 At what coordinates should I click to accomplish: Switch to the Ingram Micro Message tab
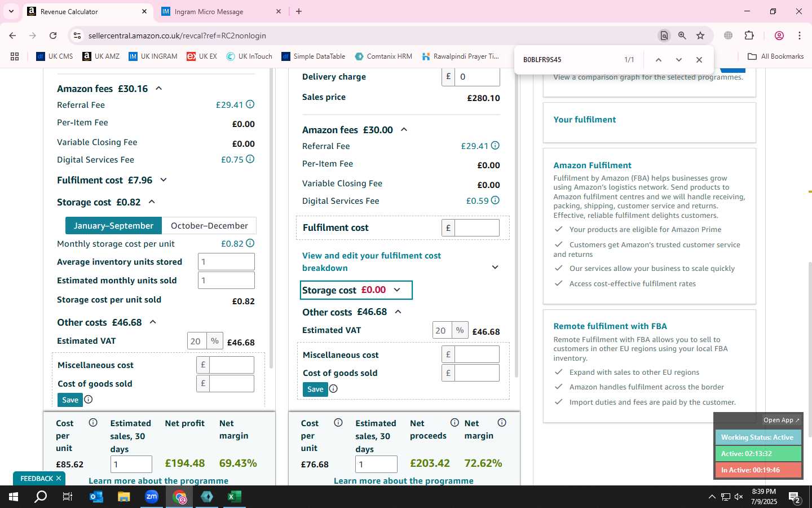[x=221, y=11]
